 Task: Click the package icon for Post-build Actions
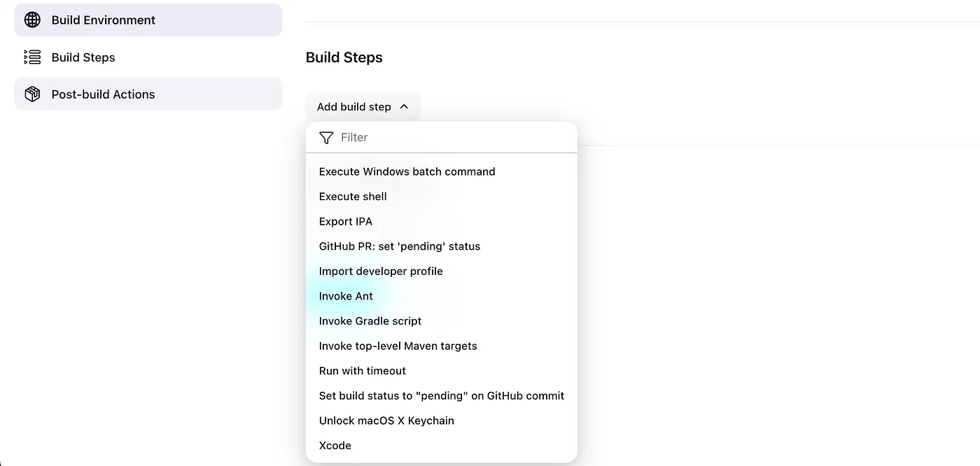pyautogui.click(x=31, y=94)
